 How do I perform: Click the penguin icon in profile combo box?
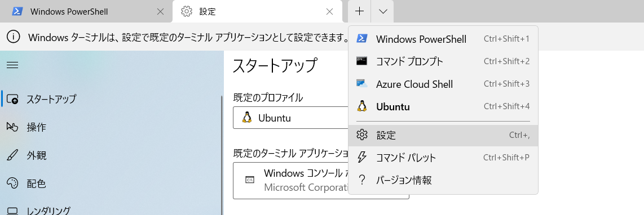(246, 118)
